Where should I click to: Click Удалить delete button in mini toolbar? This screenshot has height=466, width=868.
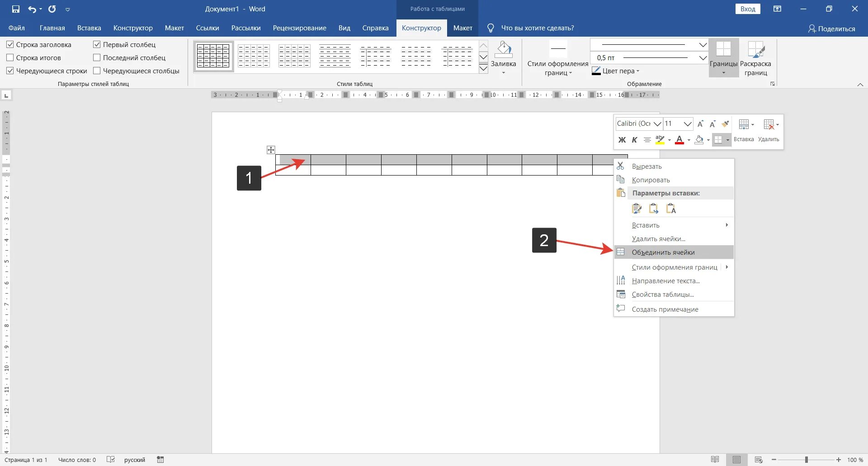pyautogui.click(x=769, y=130)
